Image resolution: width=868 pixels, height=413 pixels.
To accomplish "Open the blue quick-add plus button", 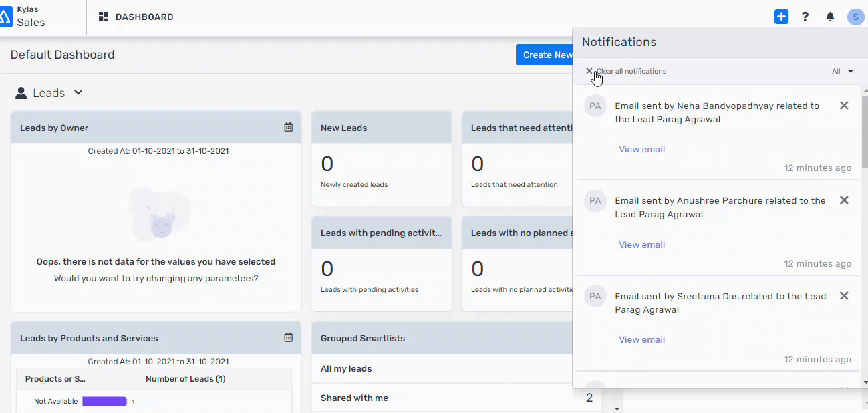I will pyautogui.click(x=781, y=17).
